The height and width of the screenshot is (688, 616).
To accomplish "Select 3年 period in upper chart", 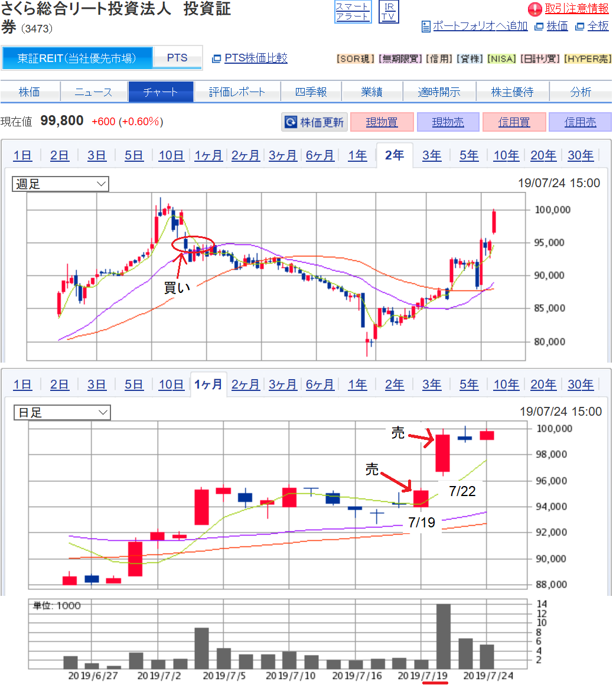I will point(432,155).
